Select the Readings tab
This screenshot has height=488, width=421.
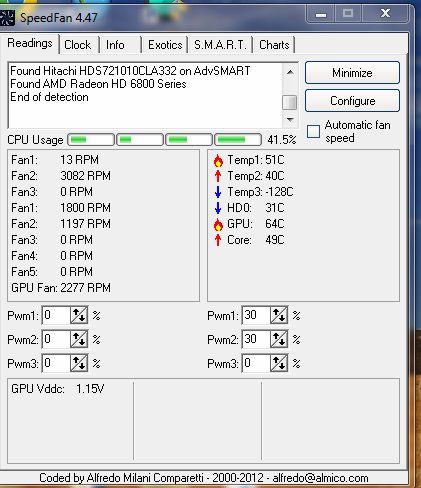coord(30,43)
